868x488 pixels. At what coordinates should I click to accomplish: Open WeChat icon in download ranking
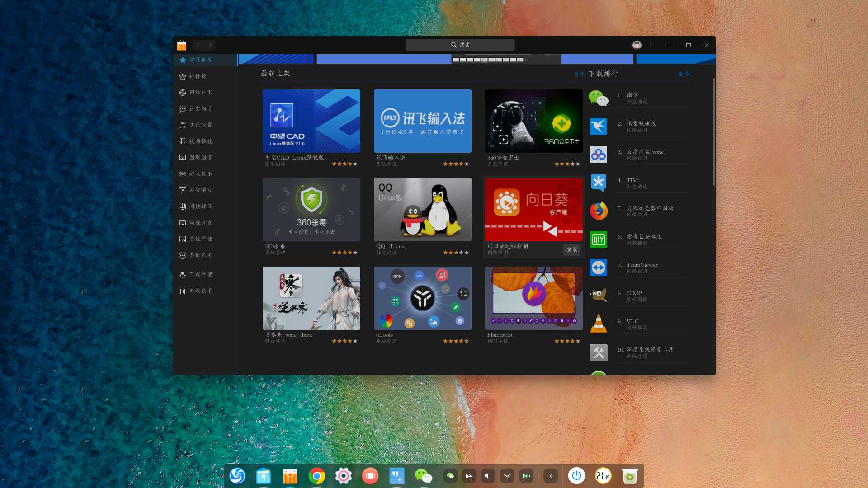pos(598,98)
